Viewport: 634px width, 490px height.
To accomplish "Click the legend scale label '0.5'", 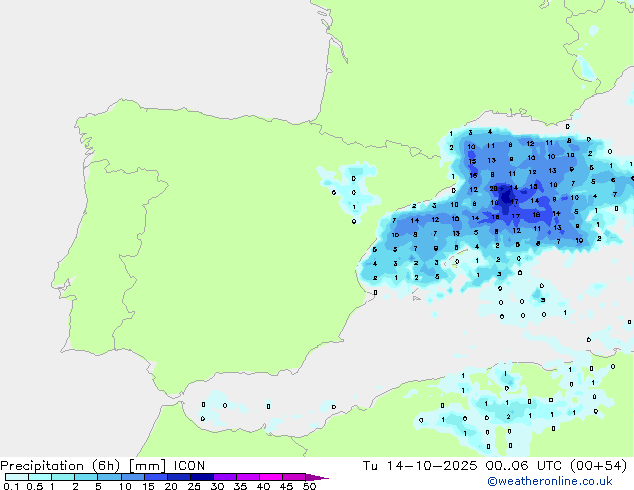I will tap(35, 486).
